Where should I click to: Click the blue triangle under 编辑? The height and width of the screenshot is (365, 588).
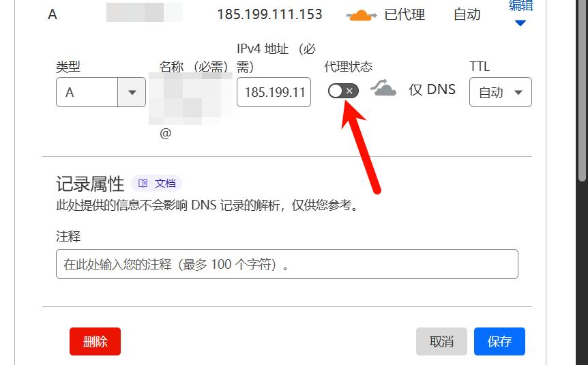coord(520,23)
